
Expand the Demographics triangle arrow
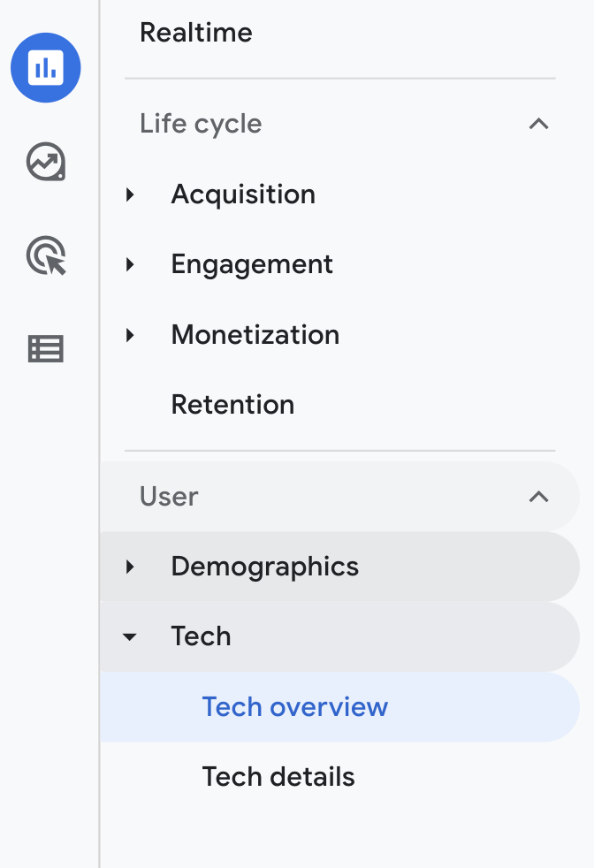point(130,567)
